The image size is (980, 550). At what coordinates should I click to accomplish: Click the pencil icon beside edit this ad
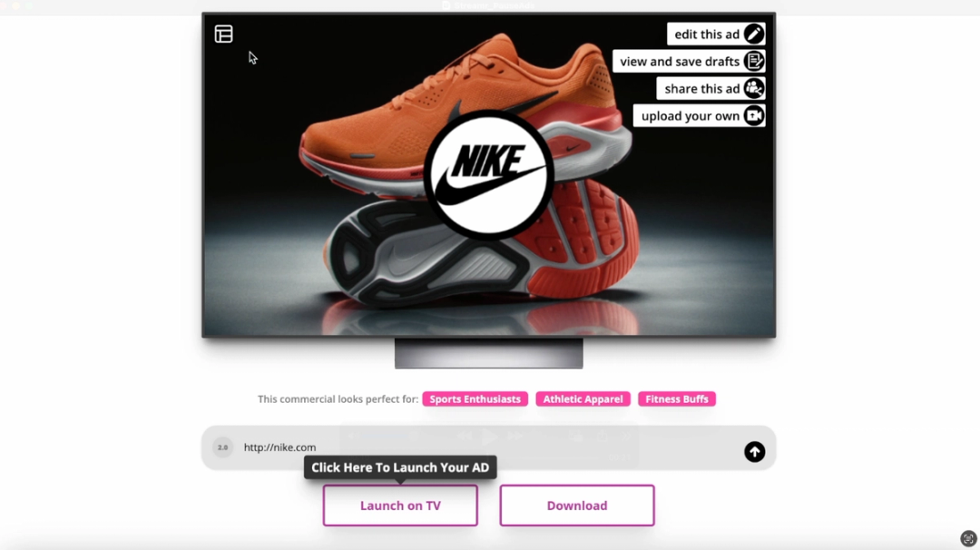point(754,34)
